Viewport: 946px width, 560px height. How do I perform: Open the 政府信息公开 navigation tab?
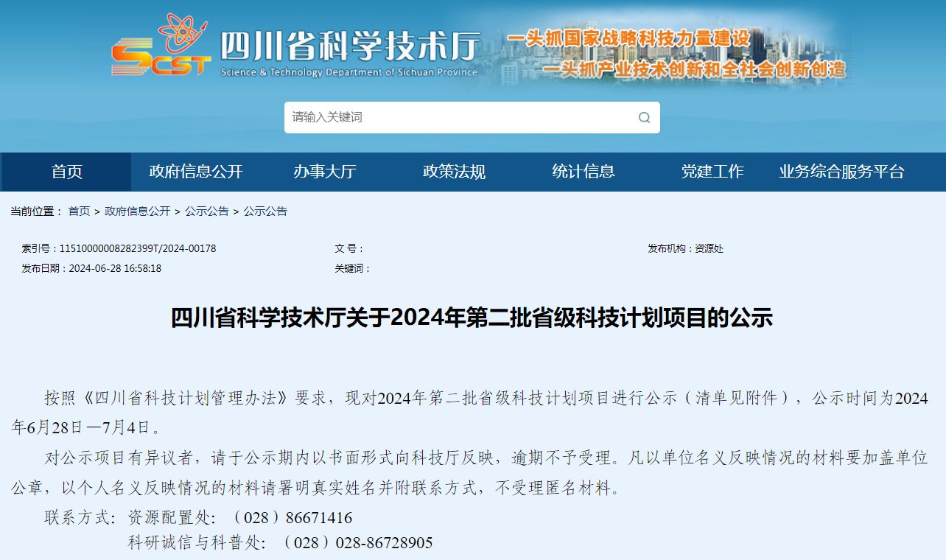(196, 172)
